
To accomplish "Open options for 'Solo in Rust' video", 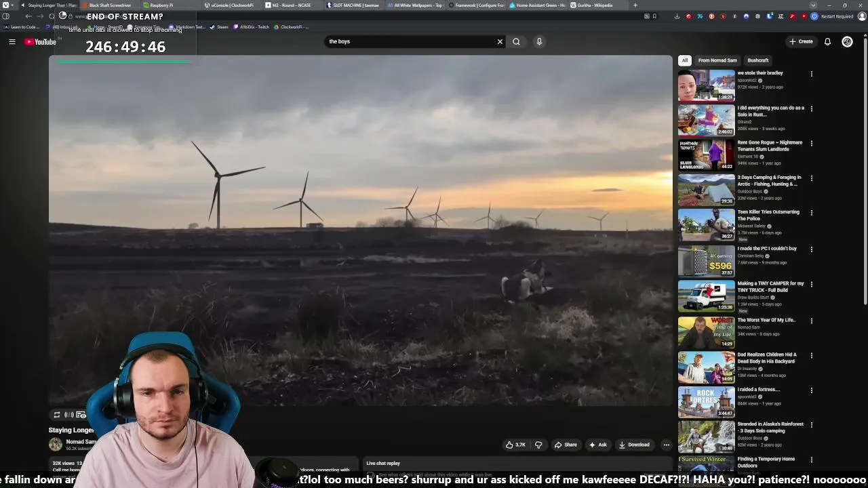I will tap(812, 108).
